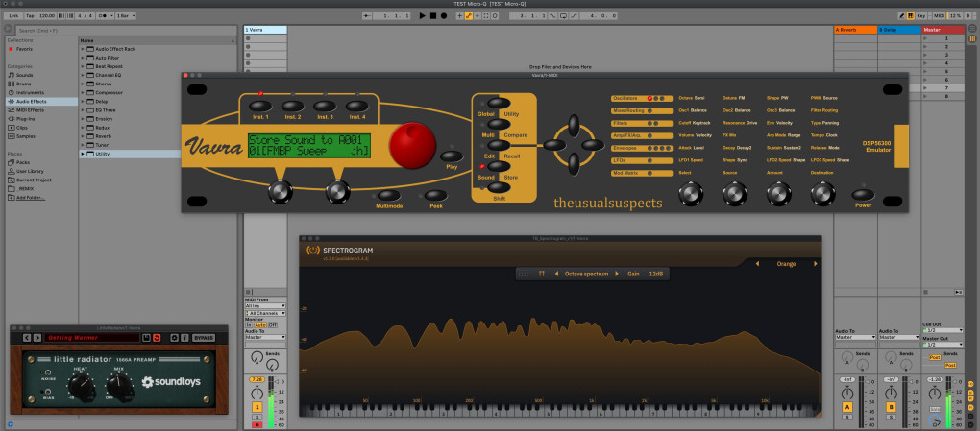Select Inst. 3 on the Vavra synth

[x=325, y=107]
